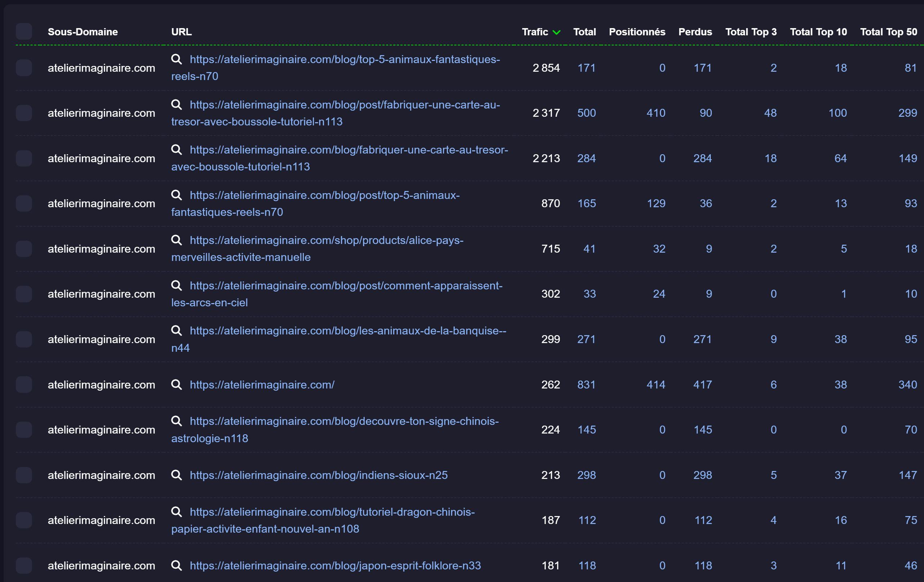Click search icon for alice-pays-merveilles product URL
This screenshot has width=924, height=582.
[176, 240]
